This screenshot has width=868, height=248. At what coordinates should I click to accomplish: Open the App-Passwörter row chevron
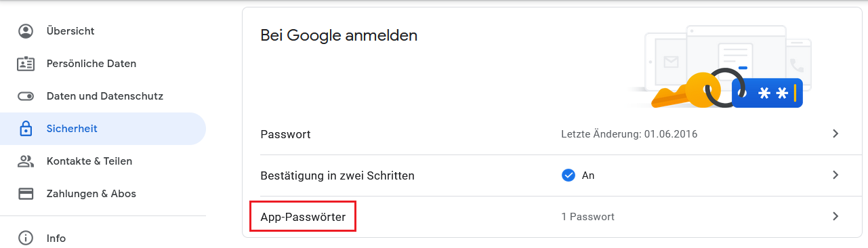click(835, 216)
